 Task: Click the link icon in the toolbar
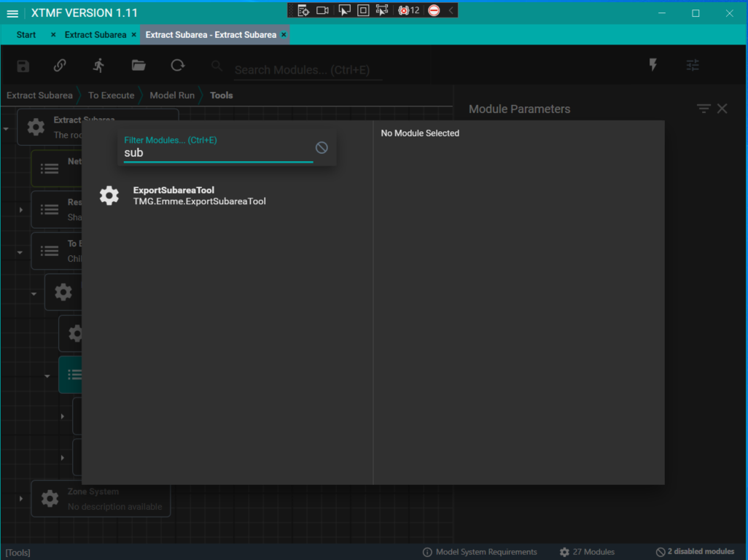point(60,66)
